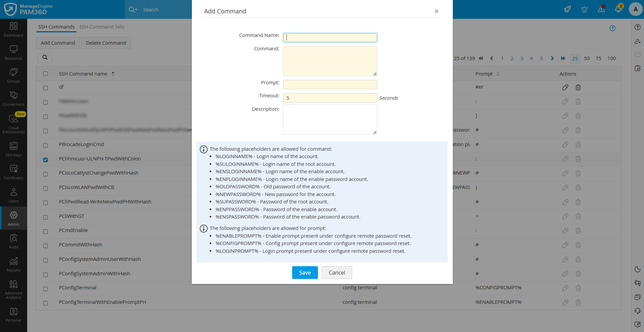
Task: Open SSH Keys in the sidebar
Action: (13, 149)
